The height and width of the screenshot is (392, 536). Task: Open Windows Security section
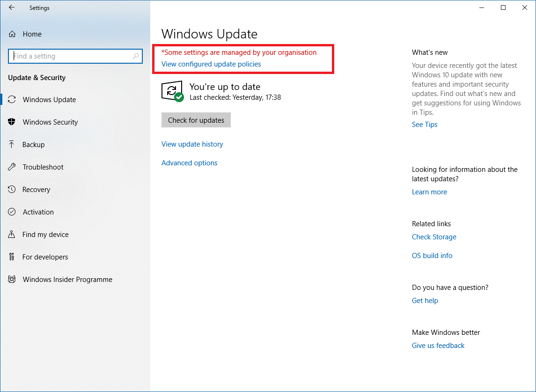coord(50,122)
